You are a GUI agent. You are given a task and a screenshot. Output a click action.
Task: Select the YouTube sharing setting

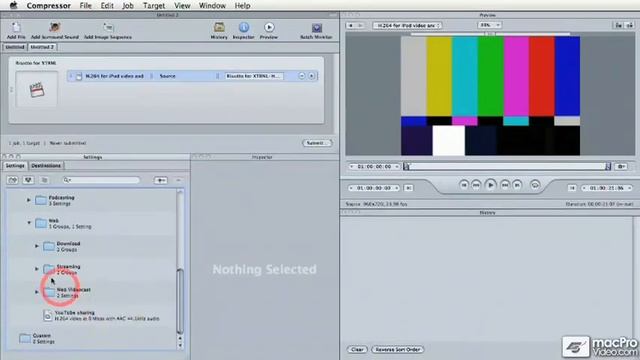(91, 316)
